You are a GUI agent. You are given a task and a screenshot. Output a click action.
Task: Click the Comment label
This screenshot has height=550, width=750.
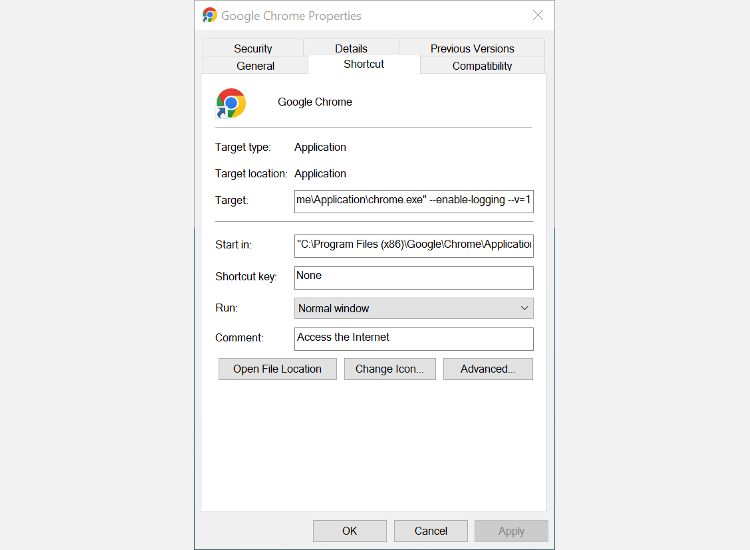pyautogui.click(x=239, y=338)
